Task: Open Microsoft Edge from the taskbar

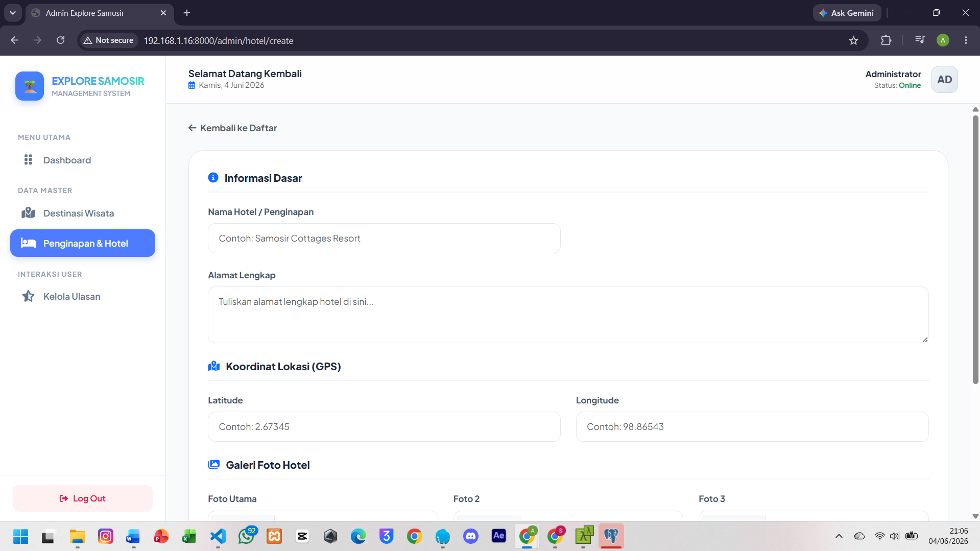Action: click(x=358, y=536)
